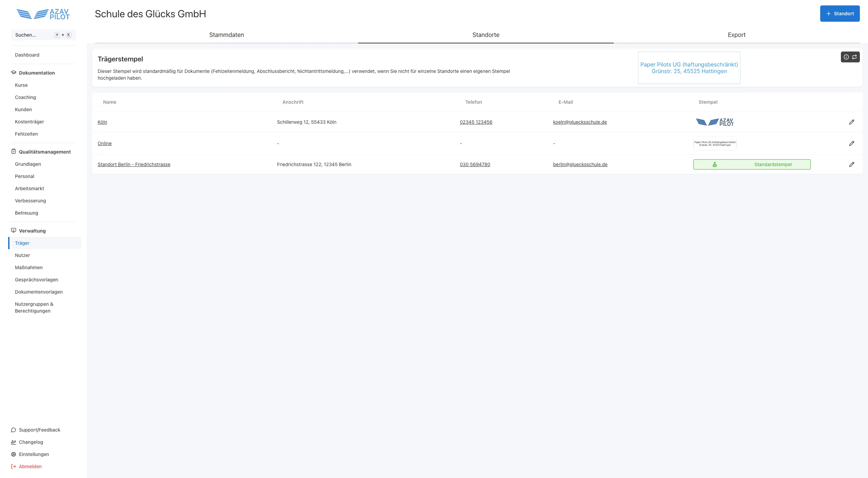The image size is (868, 478).
Task: Focus the Suchen search field
Action: click(x=34, y=35)
